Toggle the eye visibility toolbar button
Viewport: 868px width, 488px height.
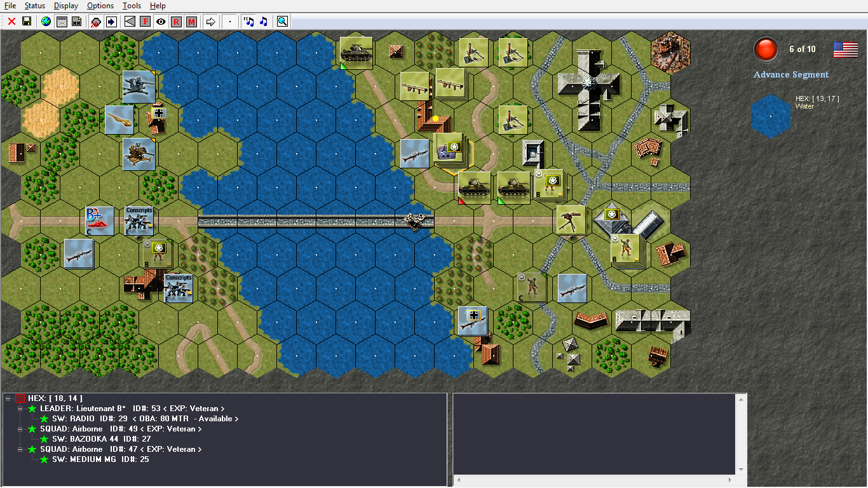(161, 22)
